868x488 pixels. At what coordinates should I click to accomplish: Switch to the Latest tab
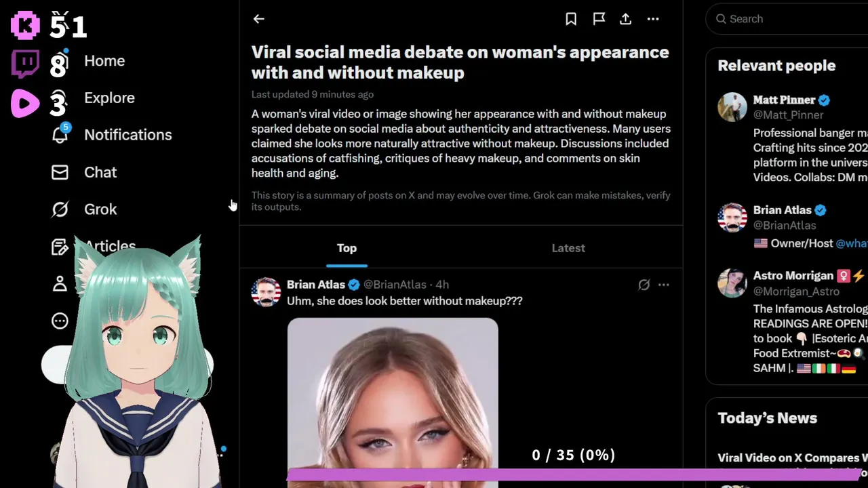click(x=568, y=248)
